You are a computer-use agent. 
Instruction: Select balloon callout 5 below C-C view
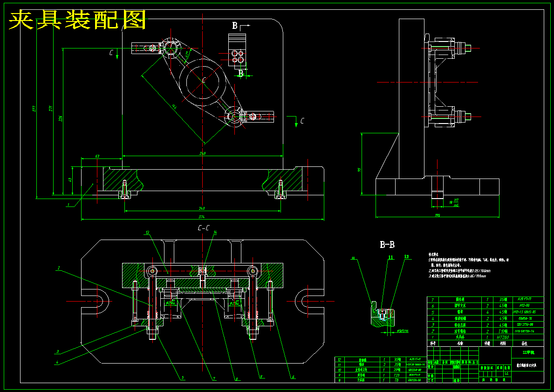pos(183,378)
